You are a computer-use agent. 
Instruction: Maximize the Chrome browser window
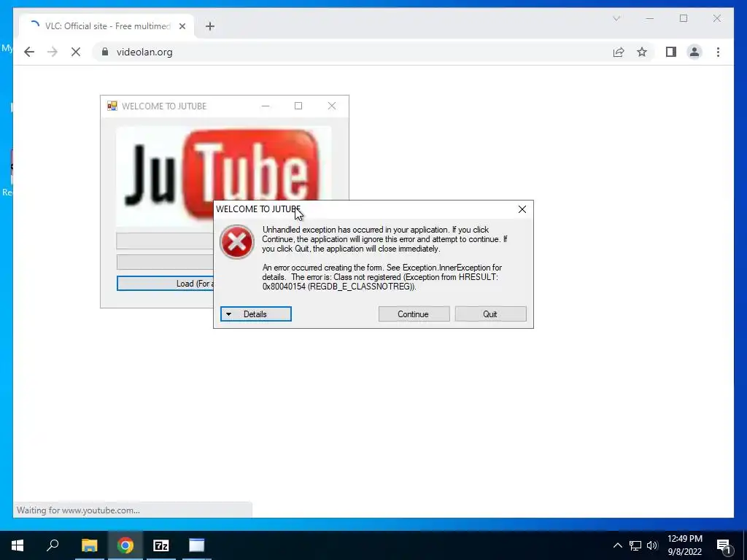point(684,18)
